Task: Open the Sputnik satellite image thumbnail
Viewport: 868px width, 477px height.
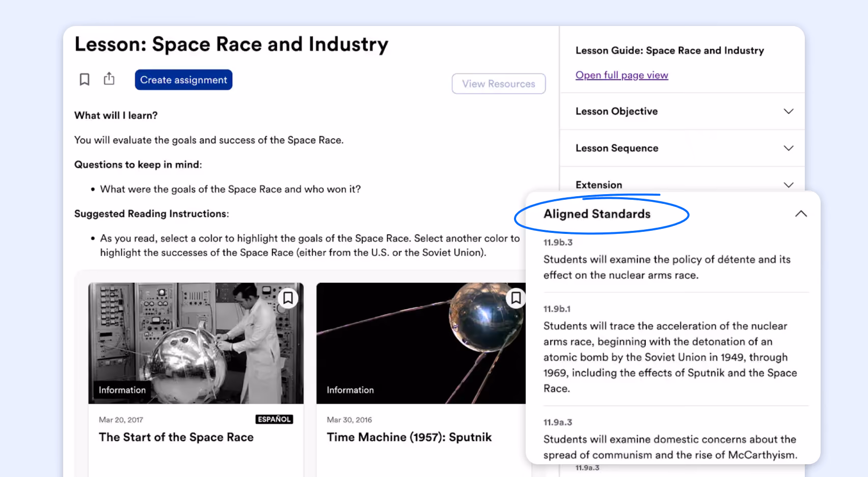Action: tap(421, 343)
